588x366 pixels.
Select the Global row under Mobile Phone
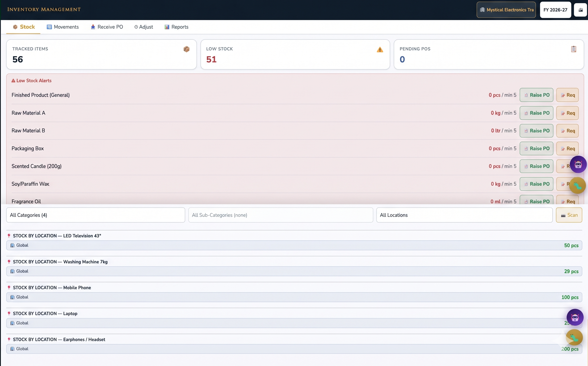(294, 297)
